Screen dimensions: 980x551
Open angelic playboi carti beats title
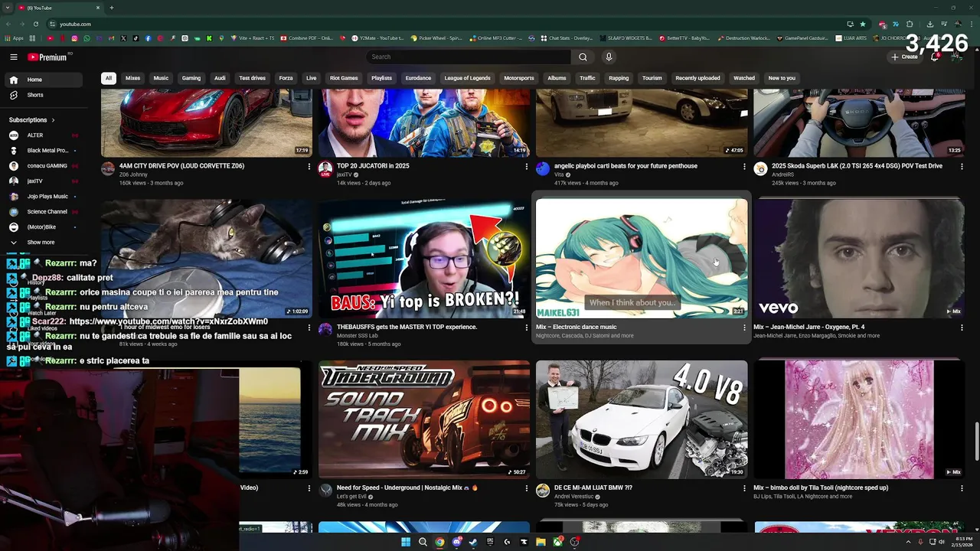626,166
